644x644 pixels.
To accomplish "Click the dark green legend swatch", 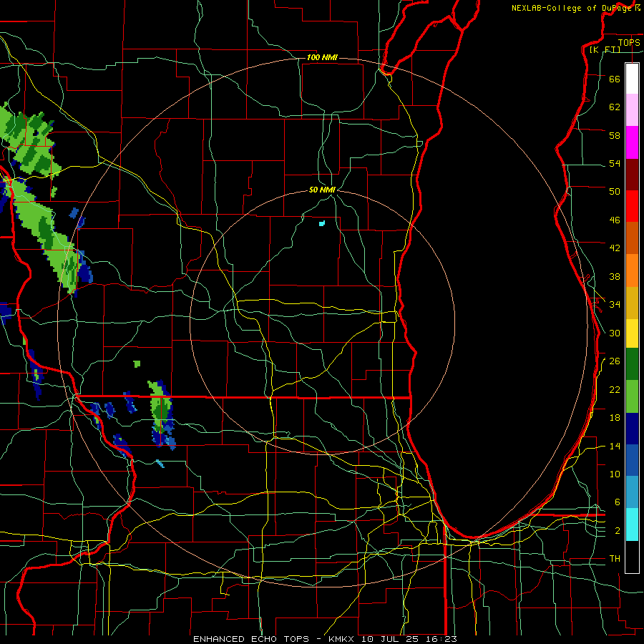I will pos(632,364).
